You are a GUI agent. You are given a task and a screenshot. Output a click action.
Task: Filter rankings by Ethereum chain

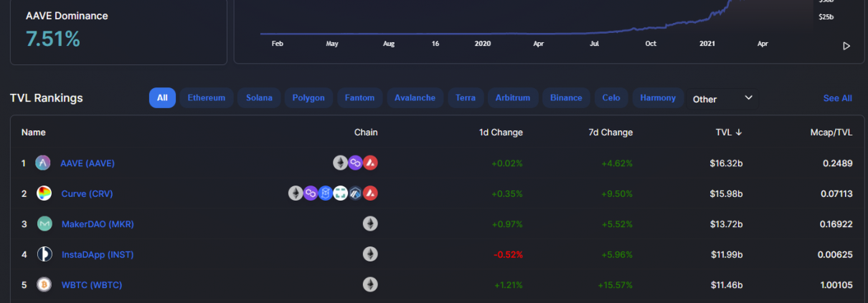[207, 98]
